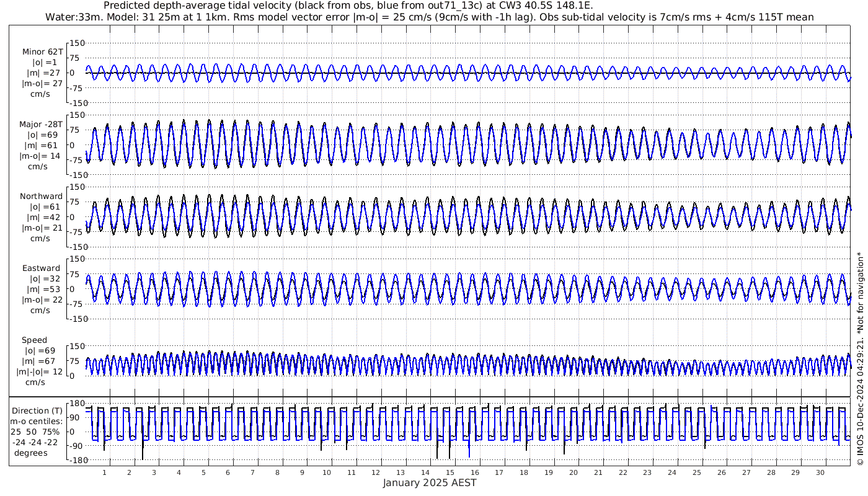The width and height of the screenshot is (868, 496).
Task: Click '|m|-|o|= 12' in the Speed panel
Action: 40,372
